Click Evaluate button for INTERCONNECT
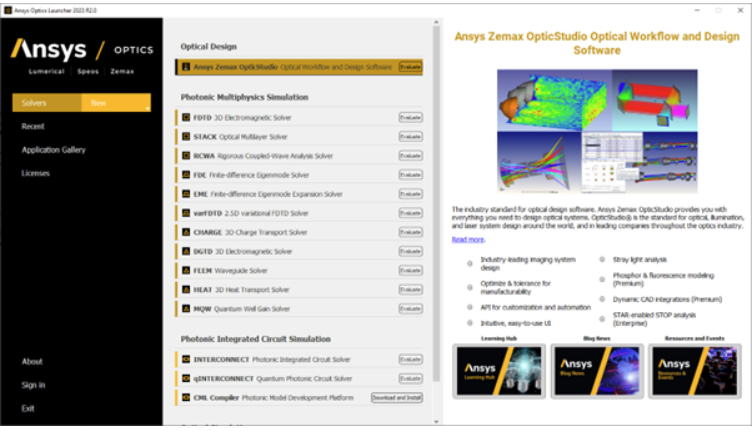This screenshot has width=755, height=431. coord(410,359)
